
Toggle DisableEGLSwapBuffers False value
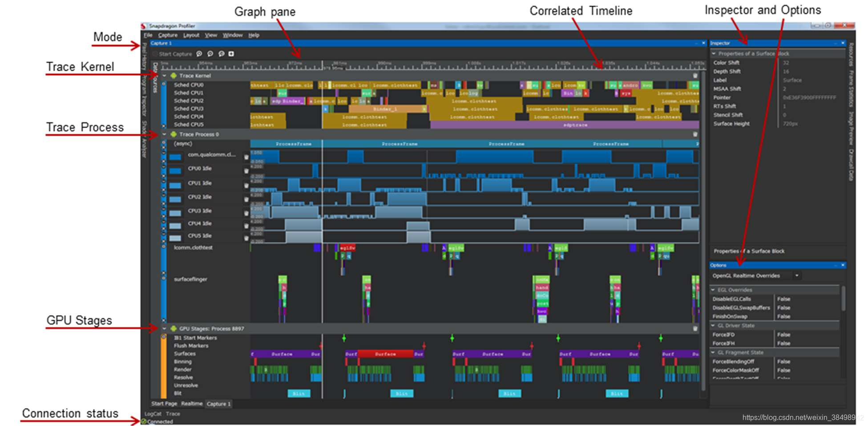783,308
